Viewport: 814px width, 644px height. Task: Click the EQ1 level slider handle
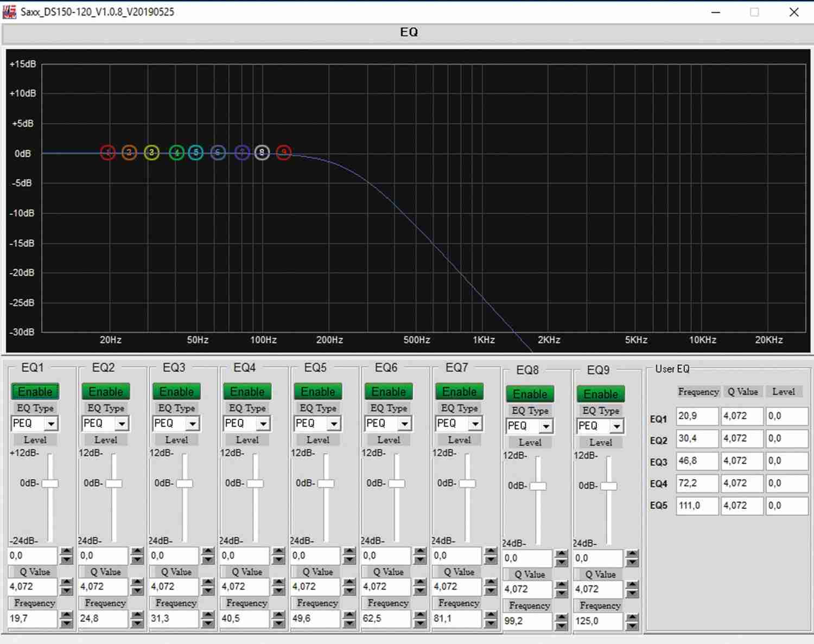(x=50, y=483)
